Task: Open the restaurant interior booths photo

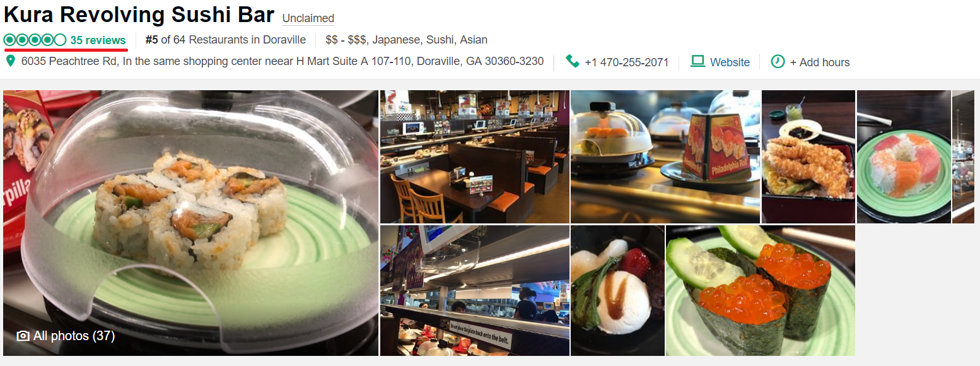Action: [x=474, y=156]
